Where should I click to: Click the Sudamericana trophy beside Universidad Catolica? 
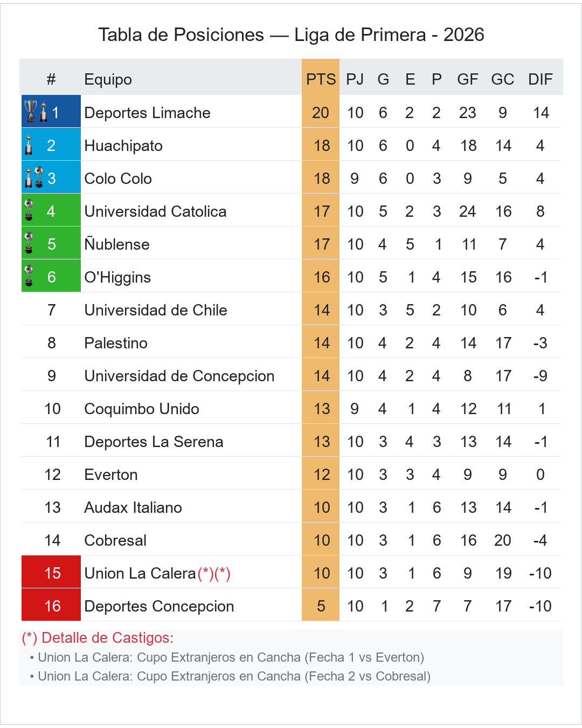(29, 210)
